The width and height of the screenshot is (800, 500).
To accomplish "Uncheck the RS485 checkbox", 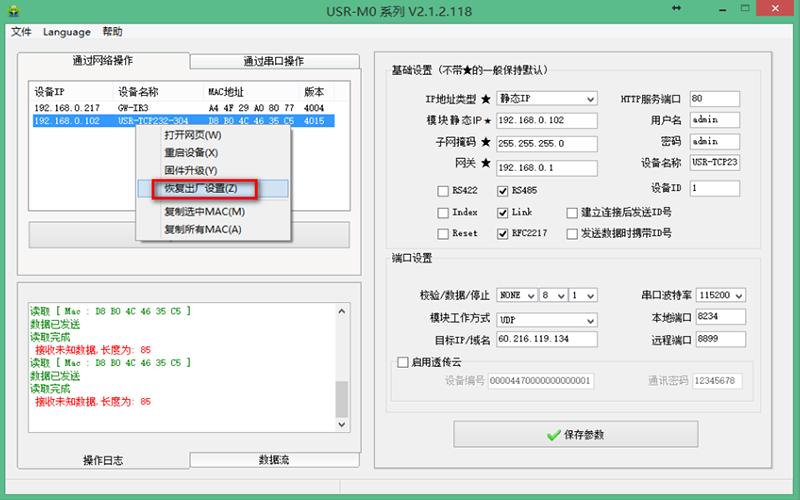I will 503,190.
